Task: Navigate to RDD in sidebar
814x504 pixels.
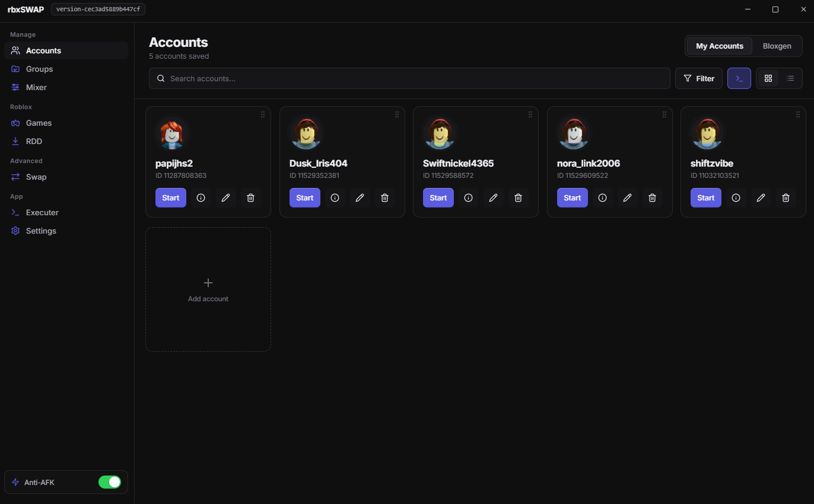Action: click(66, 141)
